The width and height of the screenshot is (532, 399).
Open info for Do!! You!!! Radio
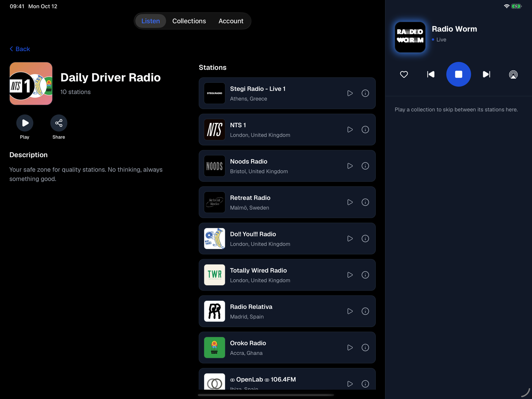tap(365, 239)
